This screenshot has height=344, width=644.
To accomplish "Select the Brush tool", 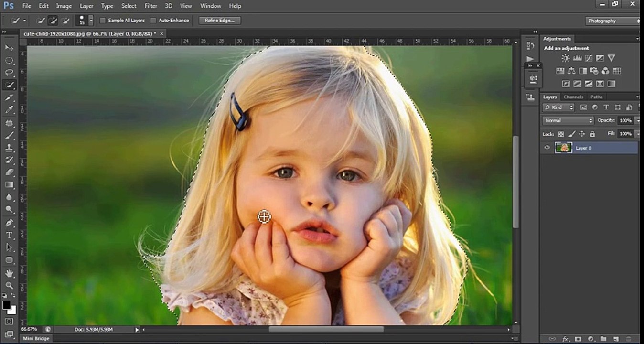I will (9, 135).
